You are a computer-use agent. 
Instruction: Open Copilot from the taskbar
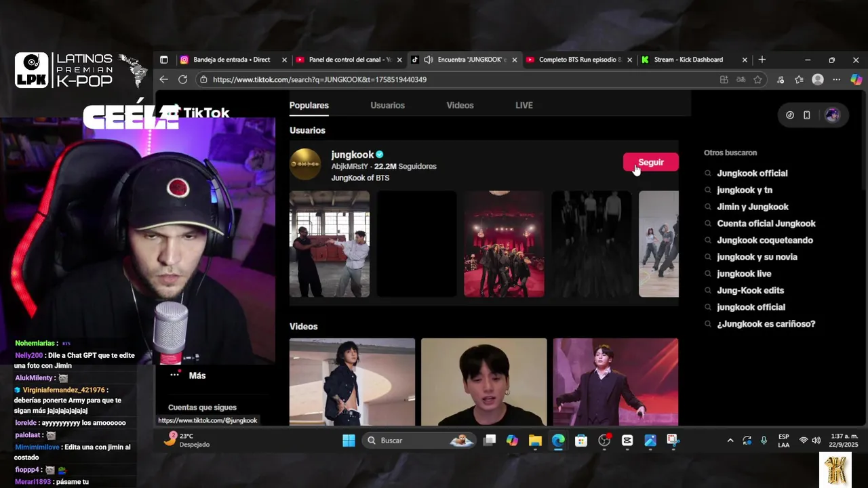click(512, 441)
